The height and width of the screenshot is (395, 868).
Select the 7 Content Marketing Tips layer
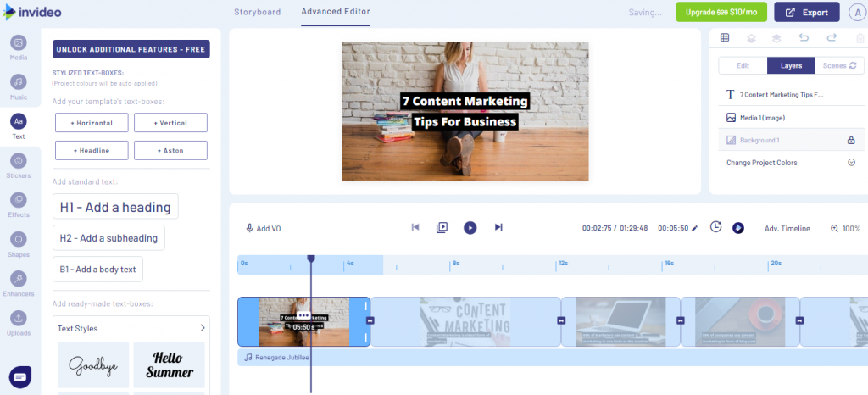[792, 95]
